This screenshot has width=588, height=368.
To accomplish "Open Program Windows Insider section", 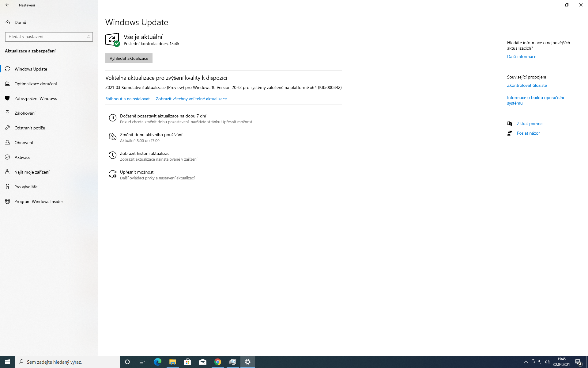I will 39,201.
